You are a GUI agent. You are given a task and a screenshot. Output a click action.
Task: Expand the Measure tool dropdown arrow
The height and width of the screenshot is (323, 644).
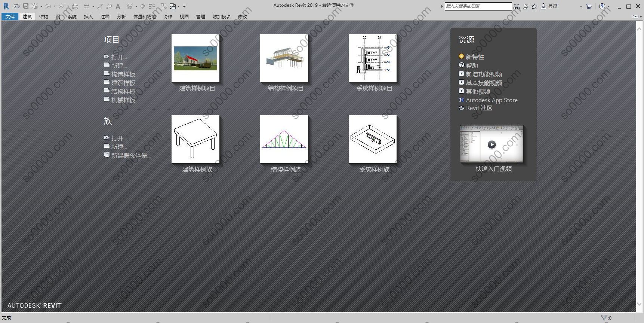93,6
